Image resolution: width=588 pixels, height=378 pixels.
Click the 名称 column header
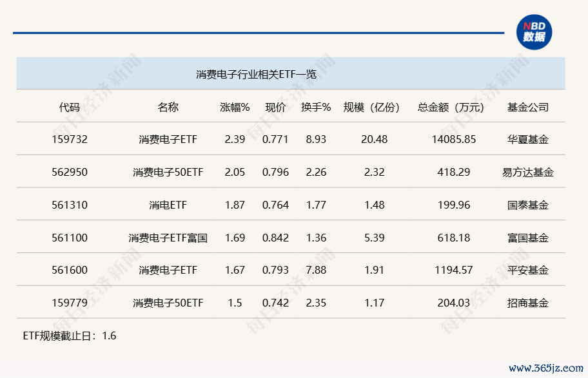point(168,108)
